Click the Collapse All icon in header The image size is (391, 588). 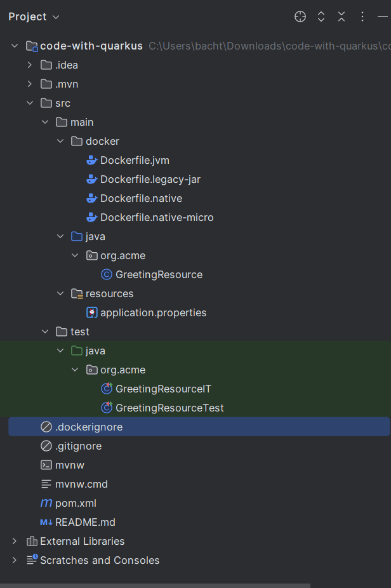[x=341, y=17]
